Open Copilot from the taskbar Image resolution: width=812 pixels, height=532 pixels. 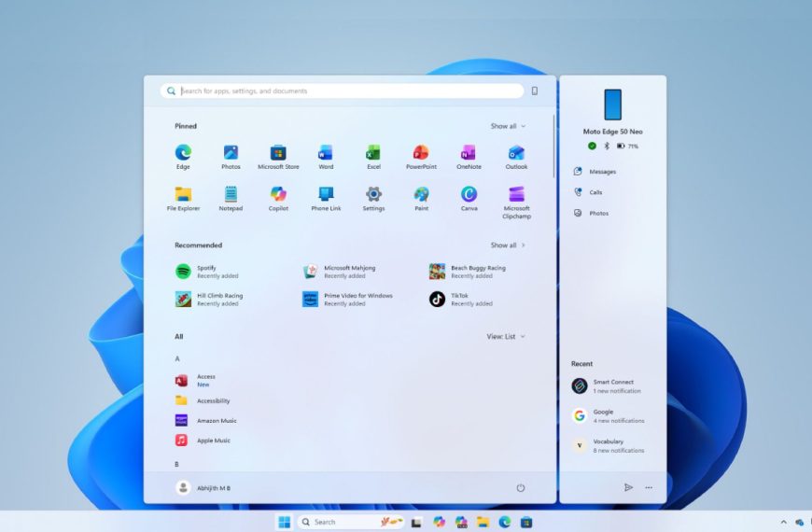440,522
